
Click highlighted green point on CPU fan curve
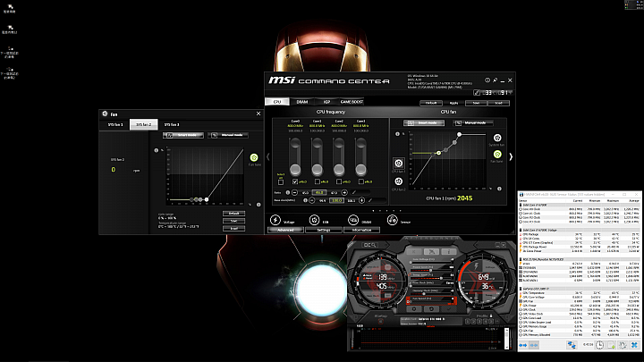point(438,153)
